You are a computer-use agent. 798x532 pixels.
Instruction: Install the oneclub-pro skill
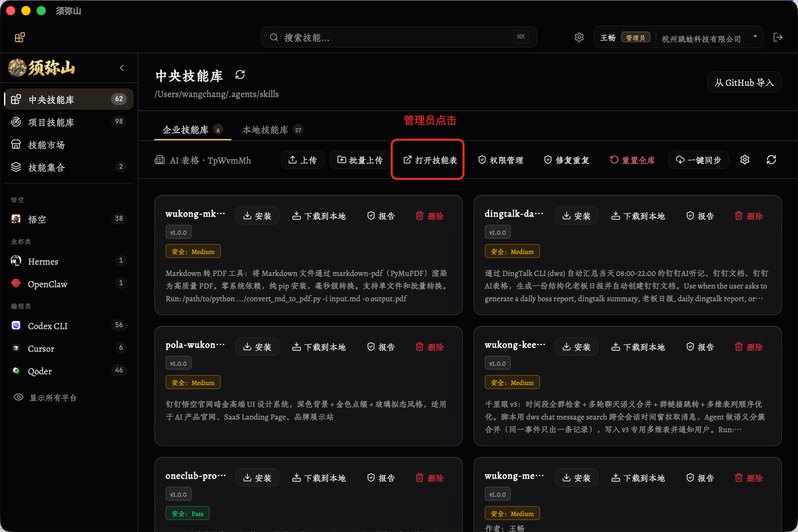(257, 478)
